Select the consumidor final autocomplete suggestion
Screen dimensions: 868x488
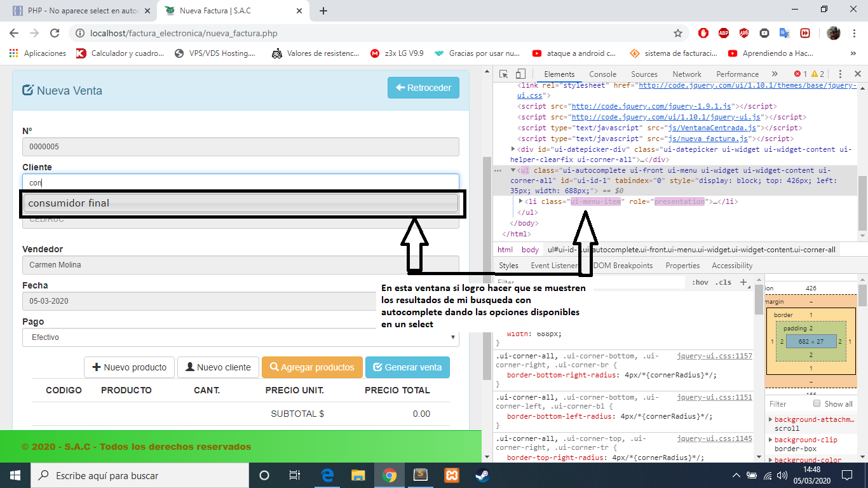point(241,203)
